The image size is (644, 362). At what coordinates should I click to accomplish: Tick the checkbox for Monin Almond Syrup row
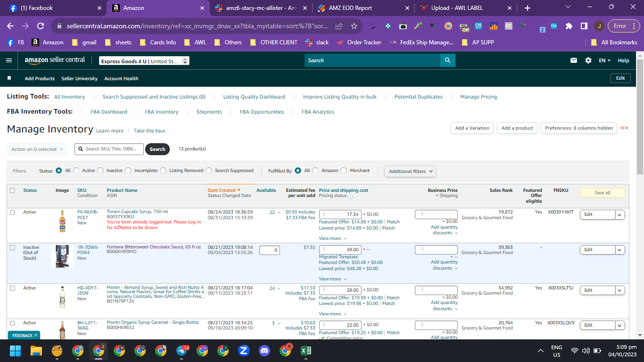pyautogui.click(x=12, y=288)
